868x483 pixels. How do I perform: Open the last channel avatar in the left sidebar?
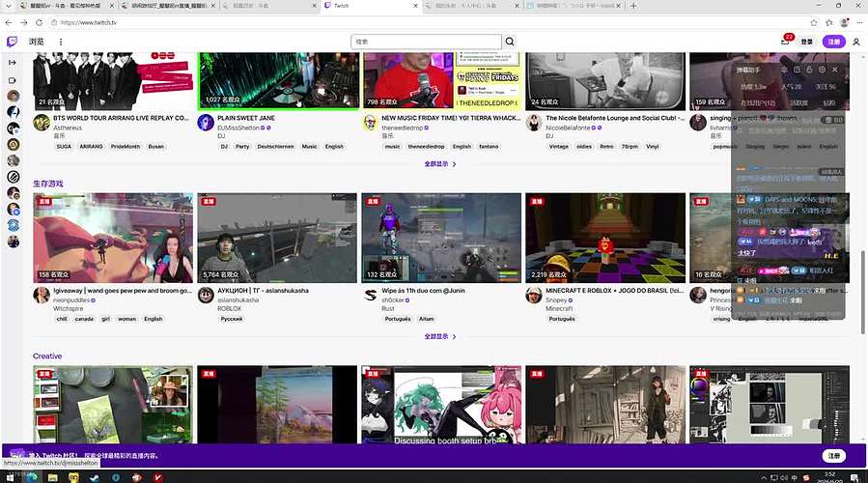[x=14, y=241]
